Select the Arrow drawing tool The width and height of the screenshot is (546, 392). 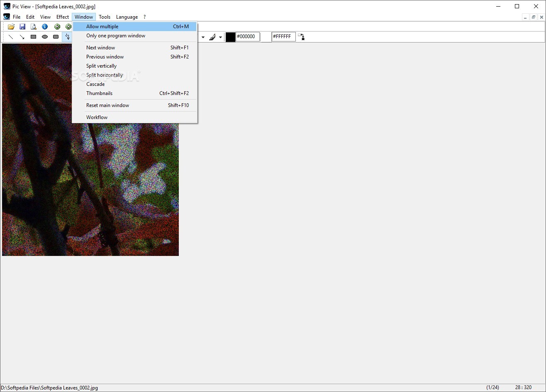pyautogui.click(x=22, y=37)
